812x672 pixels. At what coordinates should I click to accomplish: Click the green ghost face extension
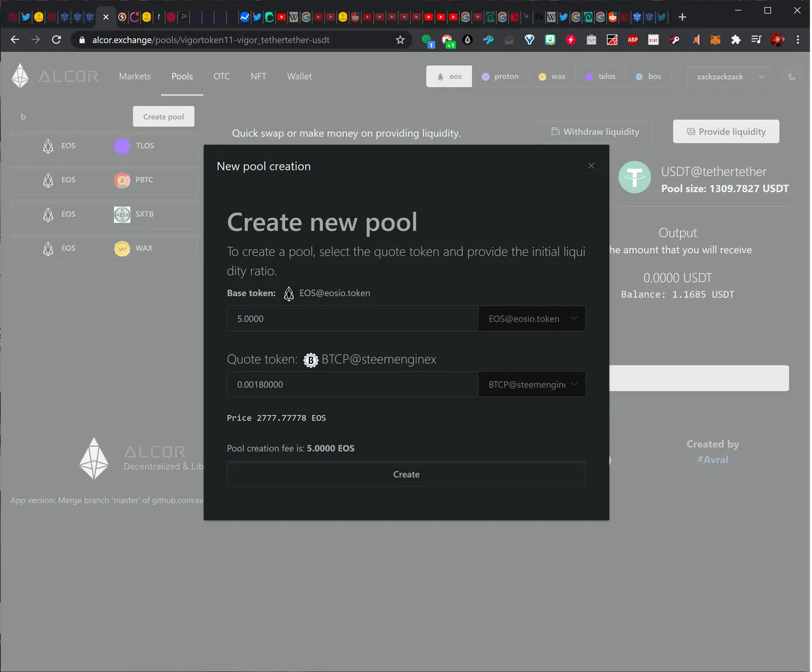click(x=550, y=40)
